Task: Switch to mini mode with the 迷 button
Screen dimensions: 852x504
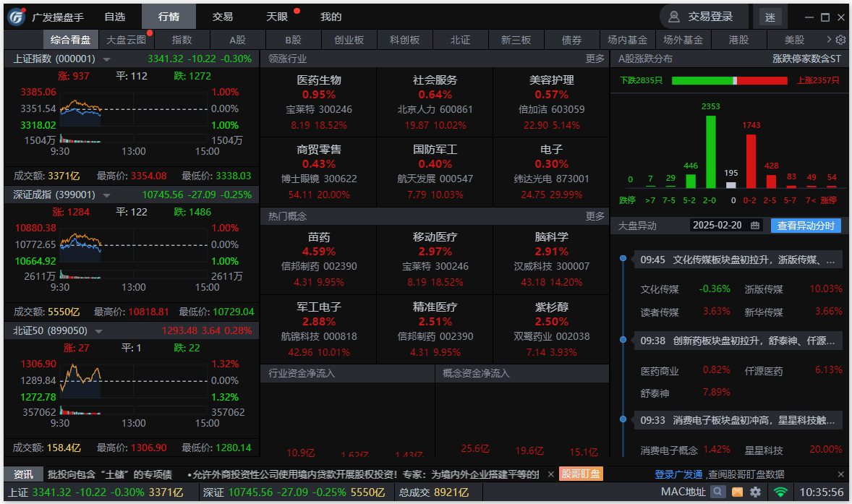Action: point(770,16)
